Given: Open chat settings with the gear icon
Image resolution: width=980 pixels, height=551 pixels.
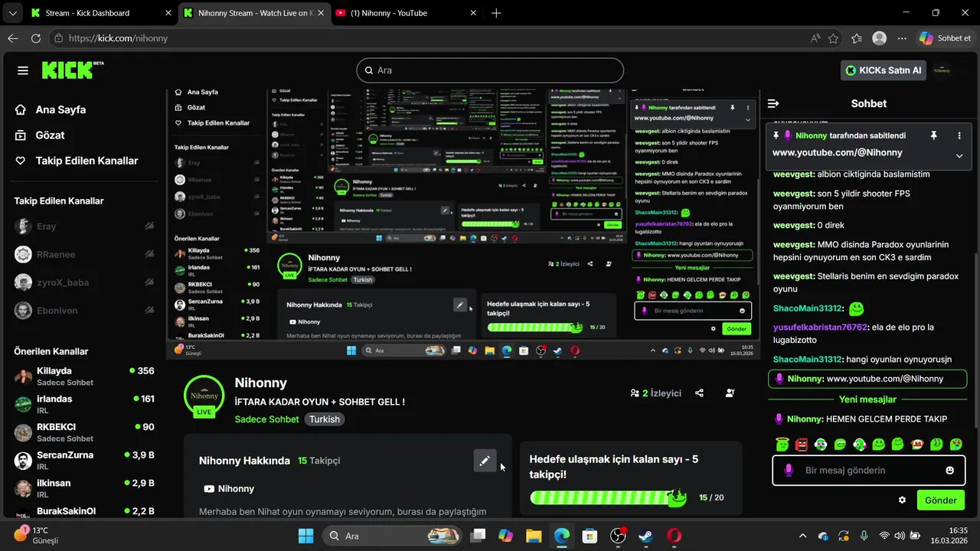Looking at the screenshot, I should point(902,500).
